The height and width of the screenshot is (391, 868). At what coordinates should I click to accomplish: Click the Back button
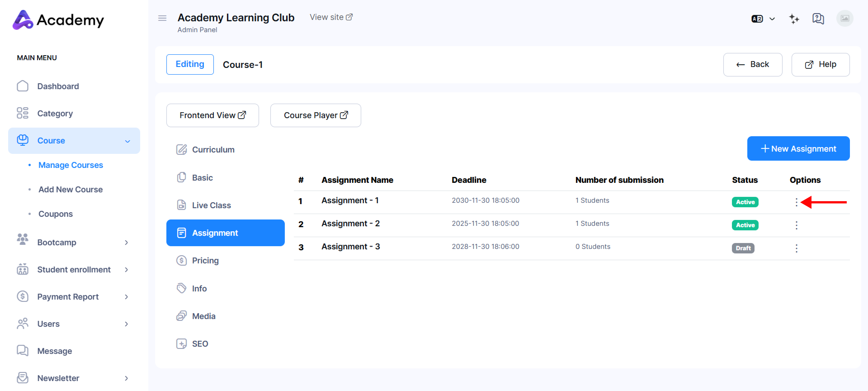point(752,64)
